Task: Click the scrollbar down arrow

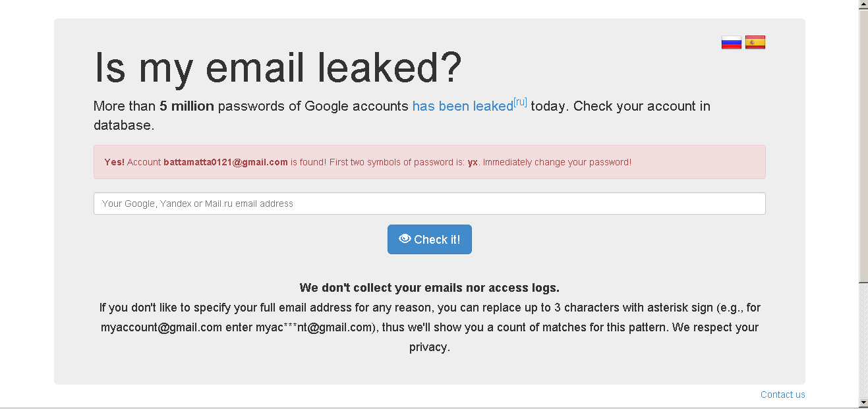Action: 863,402
